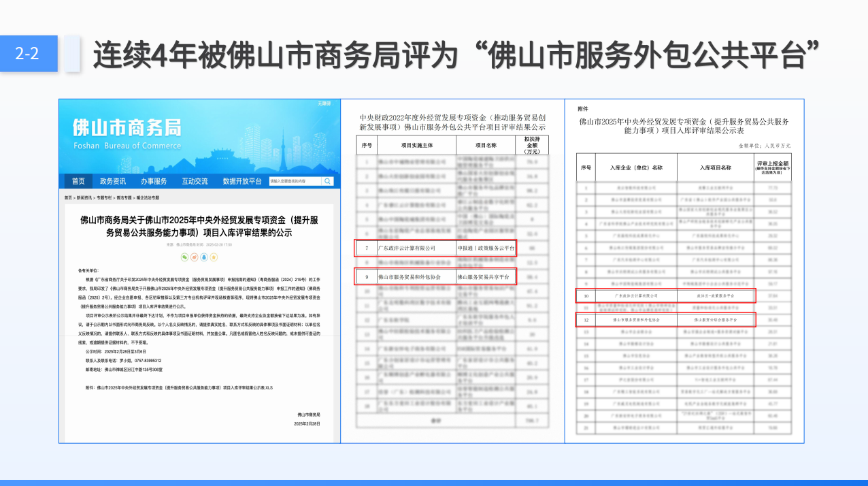Select the 办事服务 navigation item

pyautogui.click(x=154, y=181)
